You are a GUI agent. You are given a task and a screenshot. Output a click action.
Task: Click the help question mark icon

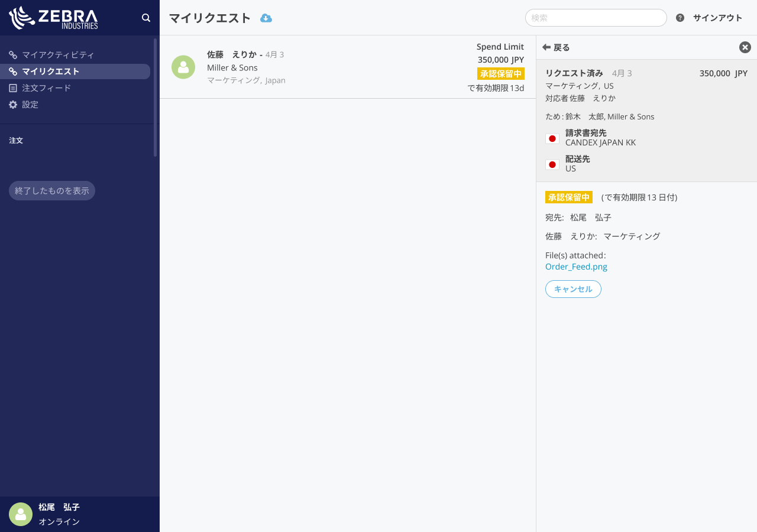(x=679, y=18)
